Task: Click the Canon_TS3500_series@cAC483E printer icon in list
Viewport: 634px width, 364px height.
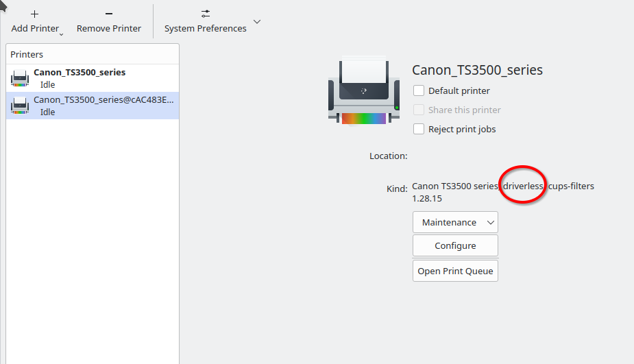Action: point(20,106)
